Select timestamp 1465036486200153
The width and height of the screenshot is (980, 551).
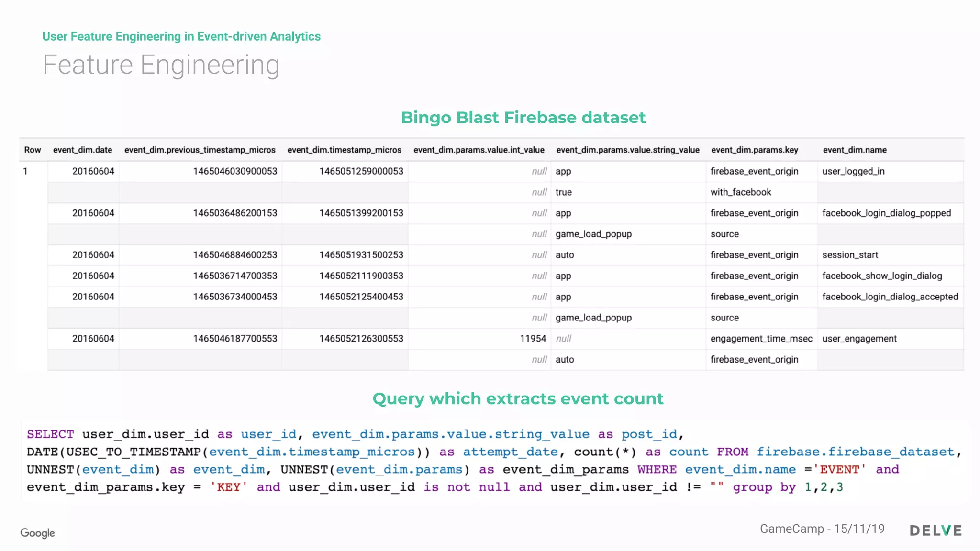pos(235,213)
